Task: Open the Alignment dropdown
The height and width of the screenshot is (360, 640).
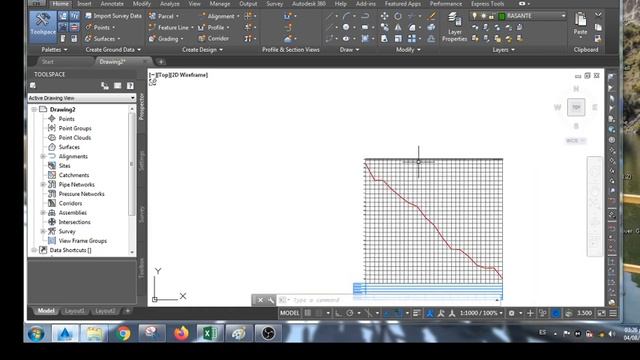Action: tap(238, 16)
